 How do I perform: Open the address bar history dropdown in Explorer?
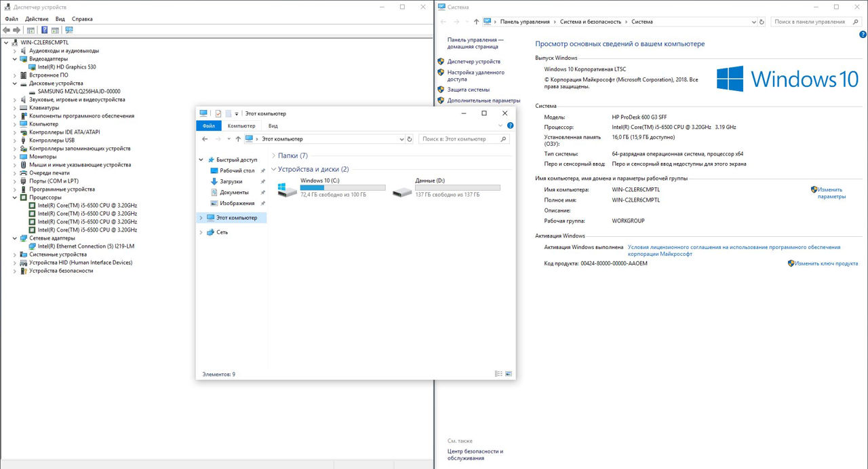(x=401, y=139)
